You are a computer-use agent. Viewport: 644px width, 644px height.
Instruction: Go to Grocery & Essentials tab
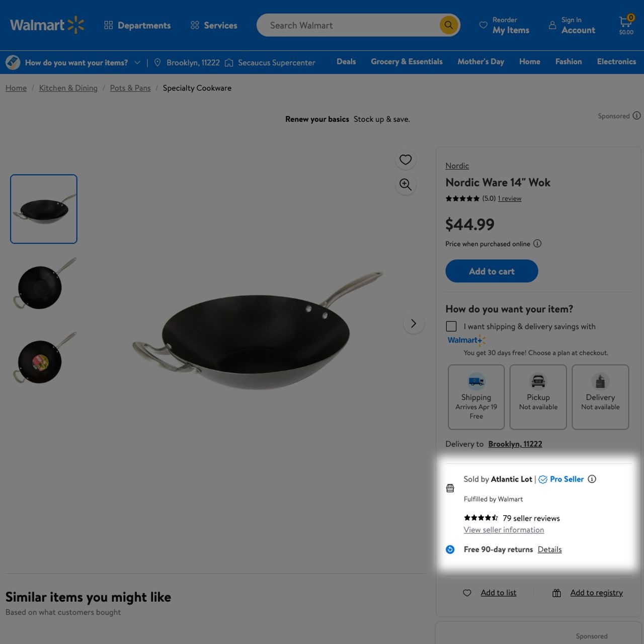407,61
